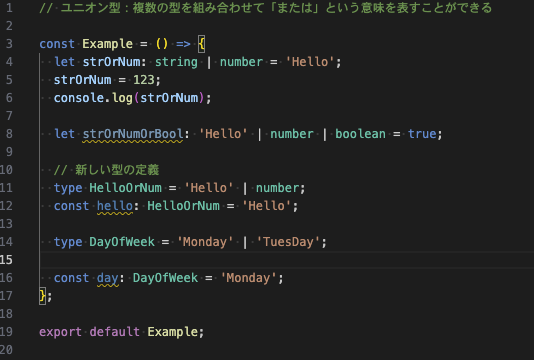This screenshot has height=360, width=534.
Task: Click the underlined 'hello' variable on line 12
Action: [x=115, y=206]
